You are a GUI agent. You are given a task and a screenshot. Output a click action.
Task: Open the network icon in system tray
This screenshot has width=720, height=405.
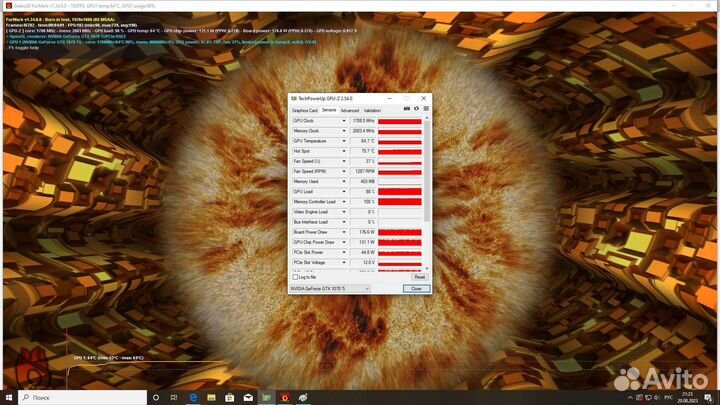648,398
